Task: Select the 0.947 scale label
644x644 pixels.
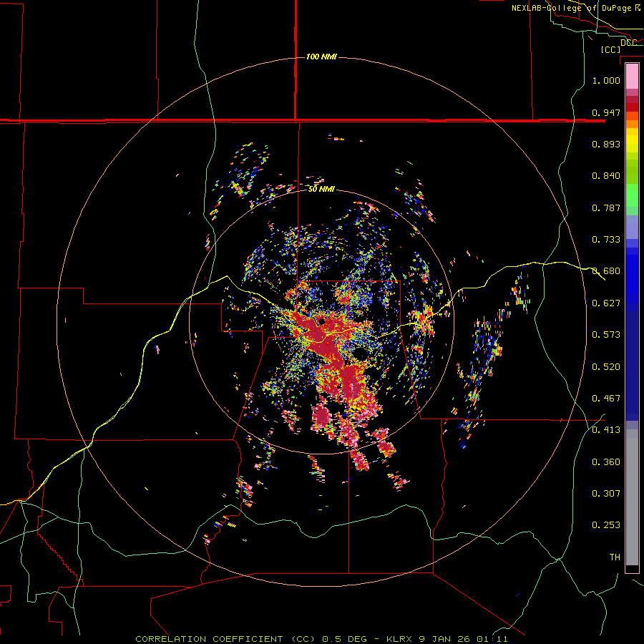Action: pos(606,112)
